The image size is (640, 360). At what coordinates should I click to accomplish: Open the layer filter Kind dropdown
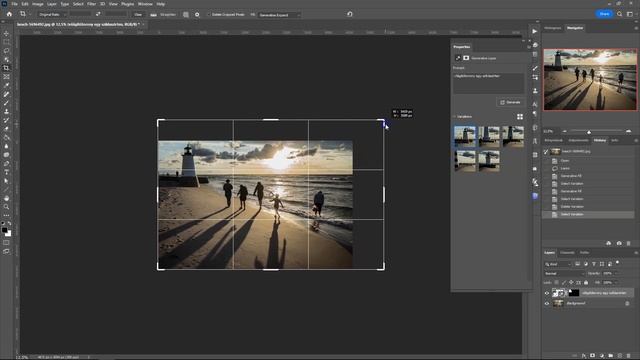[558, 264]
